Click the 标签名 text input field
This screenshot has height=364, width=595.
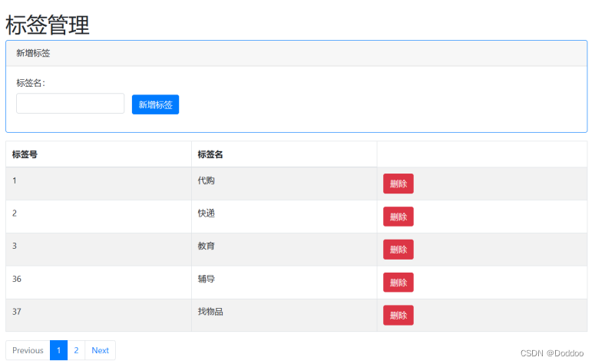pos(70,103)
